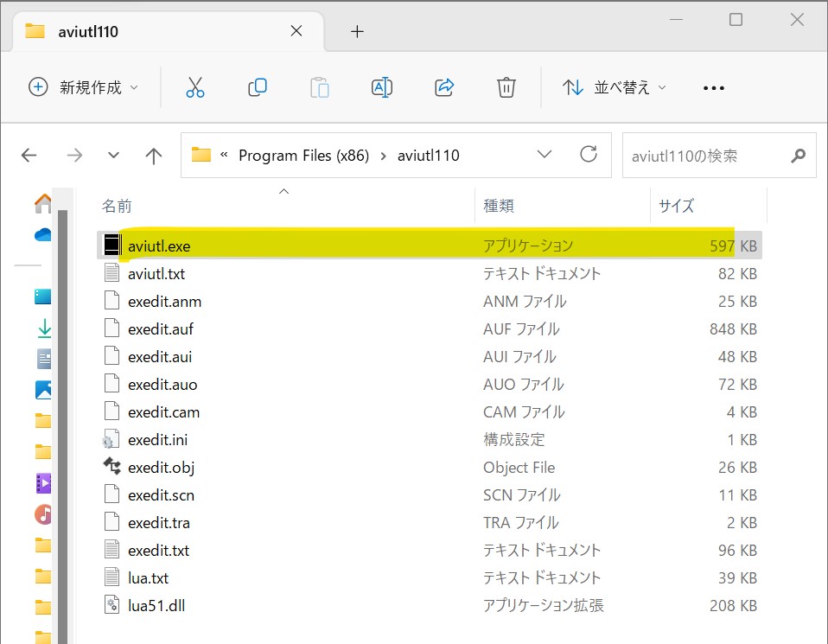Click the TRA ファイル type cell
This screenshot has height=644, width=828.
coord(520,523)
